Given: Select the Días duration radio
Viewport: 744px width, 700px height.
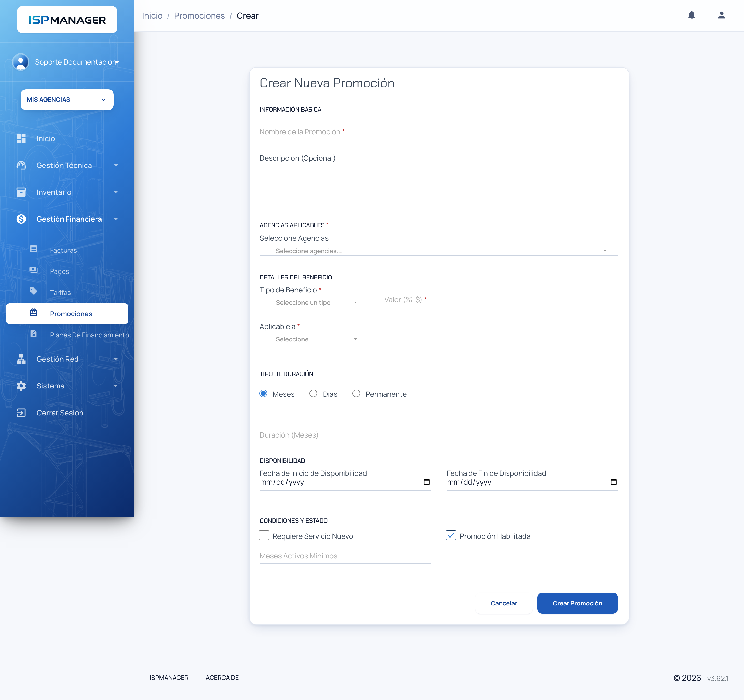Looking at the screenshot, I should [313, 394].
